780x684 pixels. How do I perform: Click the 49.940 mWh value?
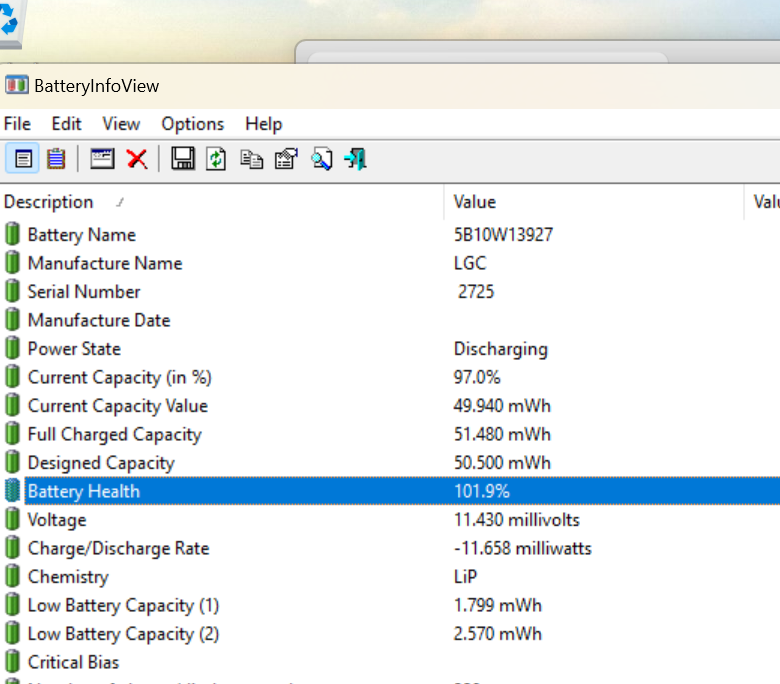click(x=502, y=405)
